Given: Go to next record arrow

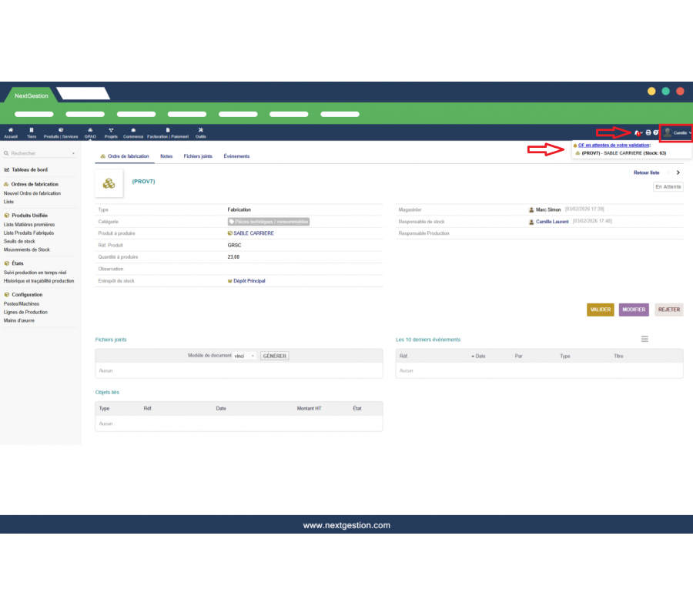Looking at the screenshot, I should click(x=678, y=173).
